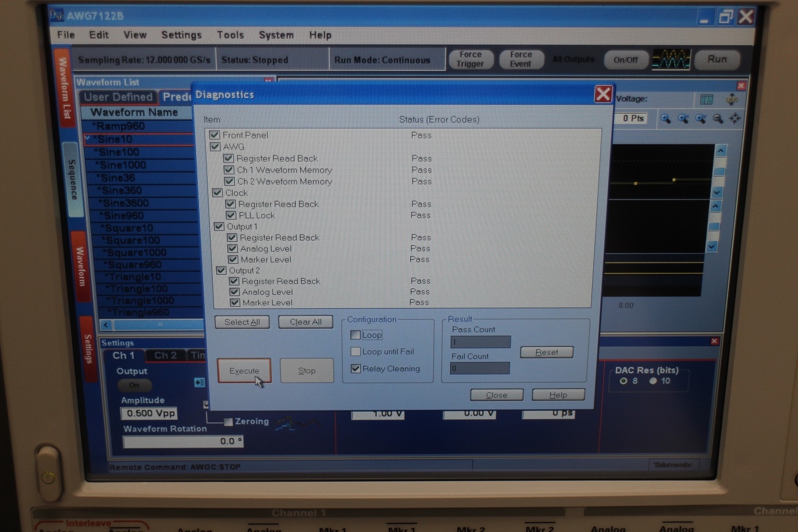798x532 pixels.
Task: Click Execute to run diagnostics
Action: (244, 370)
